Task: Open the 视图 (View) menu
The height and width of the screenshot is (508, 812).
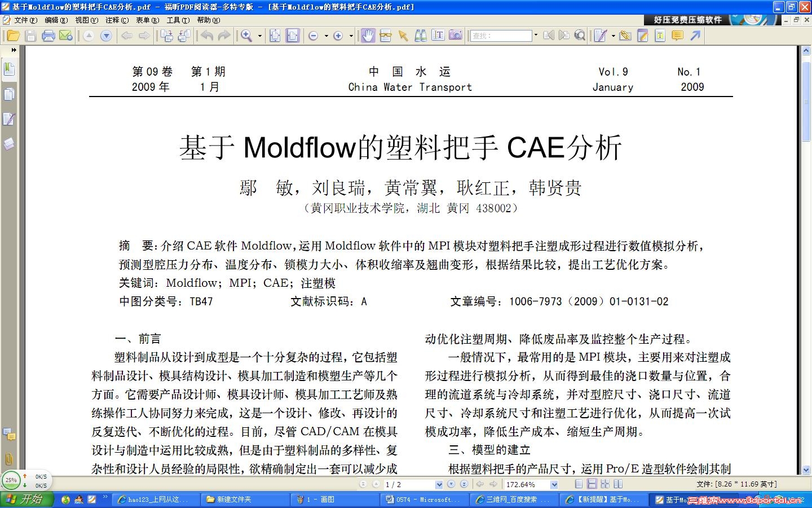Action: [86, 20]
